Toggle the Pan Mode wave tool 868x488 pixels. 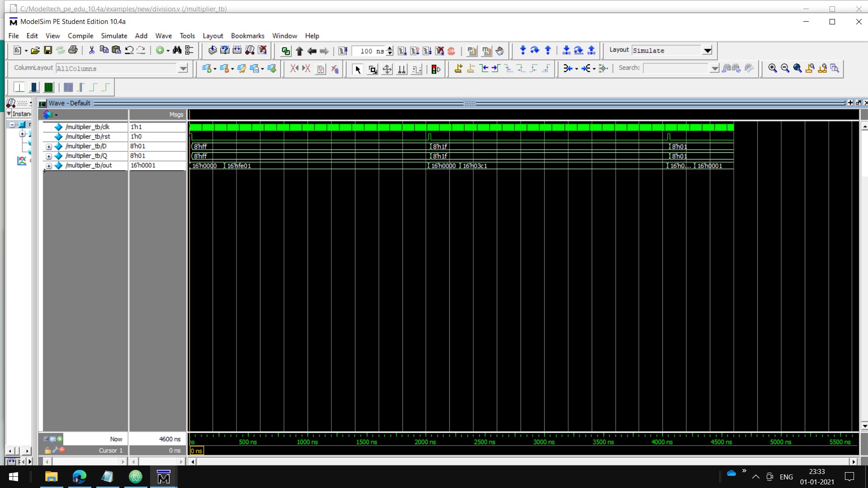click(x=387, y=69)
